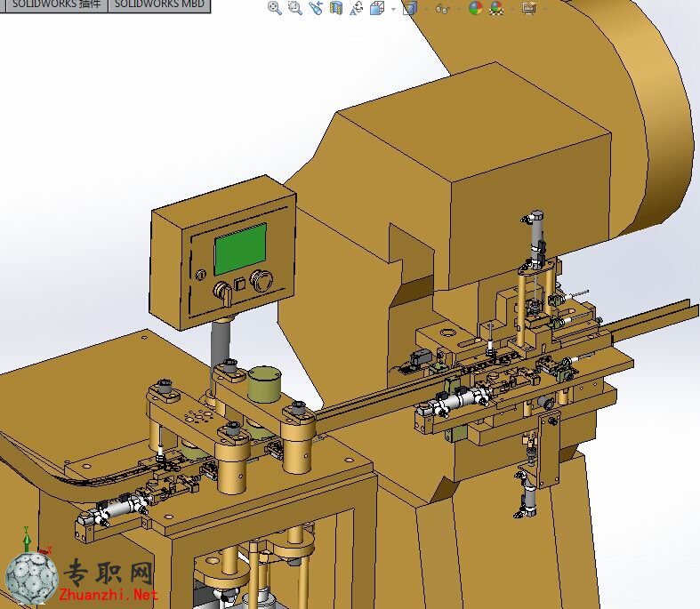Expand the Hide/Show Items dropdown arrow
The width and height of the screenshot is (700, 609).
459,9
